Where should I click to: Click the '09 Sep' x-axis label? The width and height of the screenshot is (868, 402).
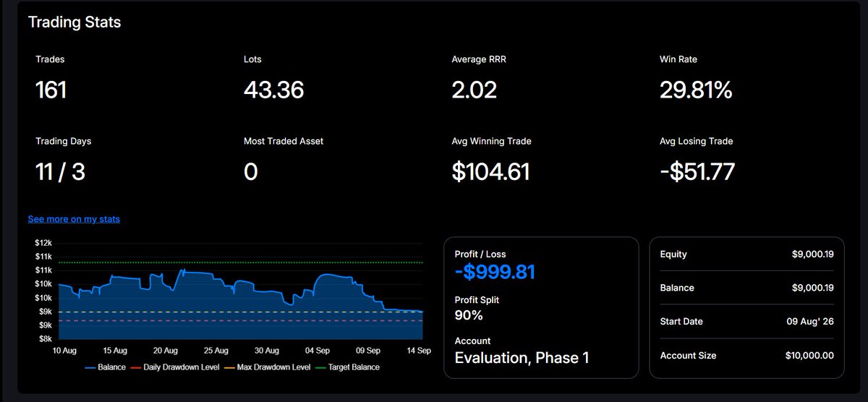pos(368,350)
